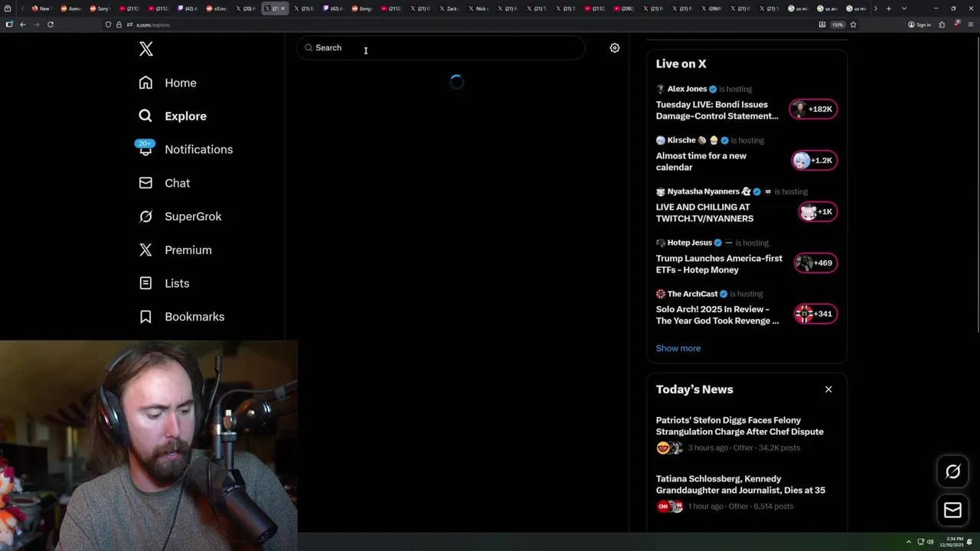Close the active X tab
Screen dimensions: 980x551
click(283, 8)
